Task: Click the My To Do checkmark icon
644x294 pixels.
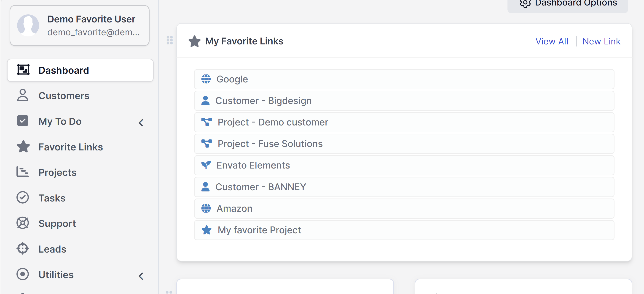Action: pos(22,121)
